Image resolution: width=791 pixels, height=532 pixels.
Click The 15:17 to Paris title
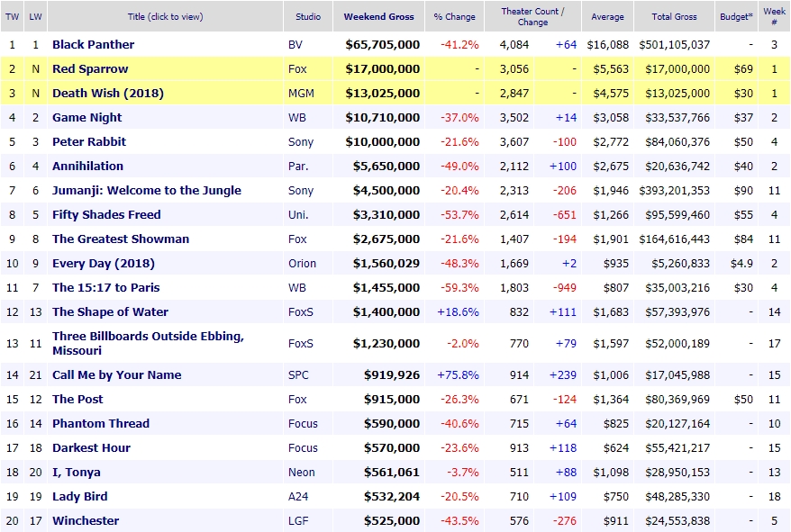(x=106, y=287)
